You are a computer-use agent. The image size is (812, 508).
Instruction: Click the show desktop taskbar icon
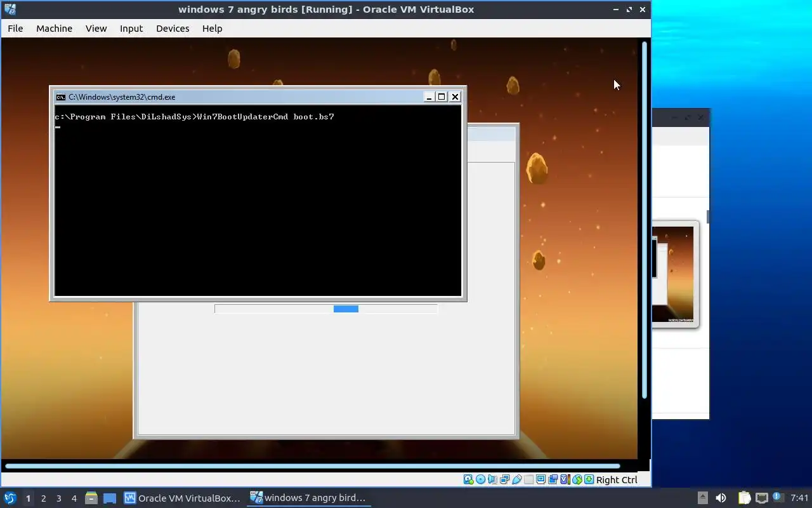pos(110,498)
